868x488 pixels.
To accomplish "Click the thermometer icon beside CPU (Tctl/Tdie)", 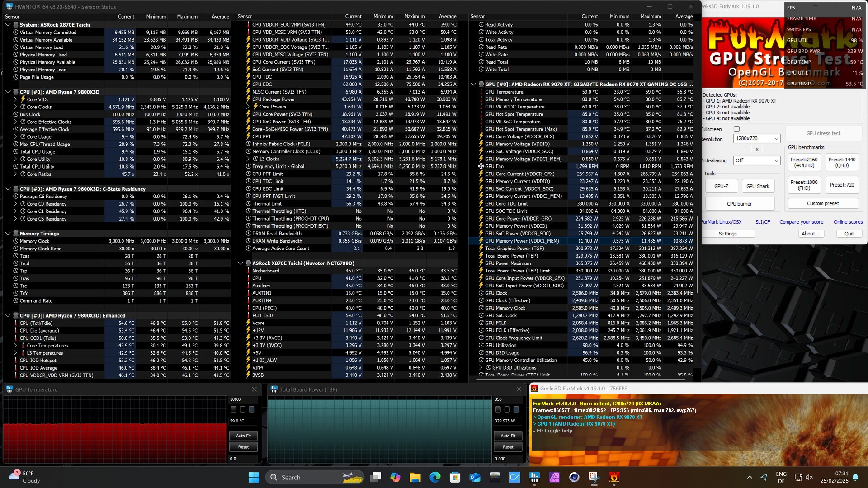I will (16, 323).
